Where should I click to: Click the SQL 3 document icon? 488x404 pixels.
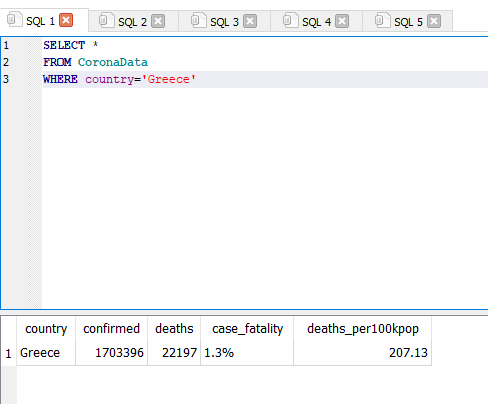pyautogui.click(x=198, y=21)
